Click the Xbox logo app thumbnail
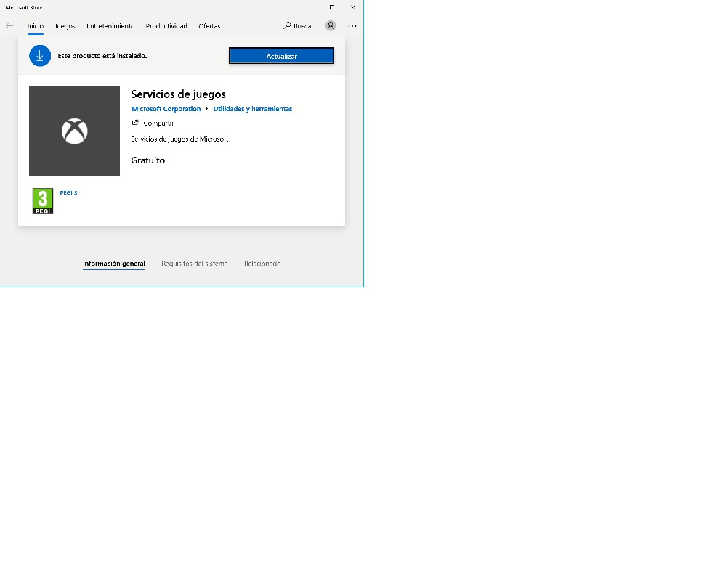 (x=74, y=131)
